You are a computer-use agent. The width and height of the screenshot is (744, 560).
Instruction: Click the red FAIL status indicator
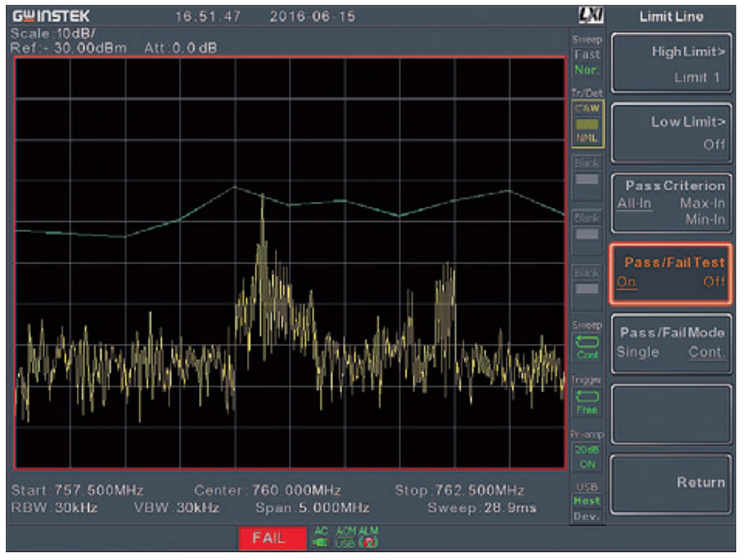(x=272, y=538)
